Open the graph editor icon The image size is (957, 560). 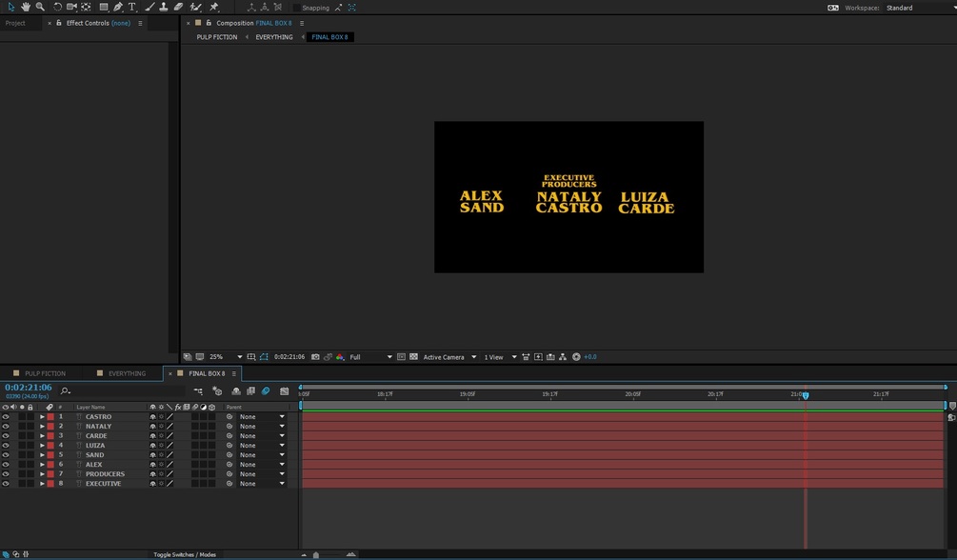pyautogui.click(x=285, y=390)
